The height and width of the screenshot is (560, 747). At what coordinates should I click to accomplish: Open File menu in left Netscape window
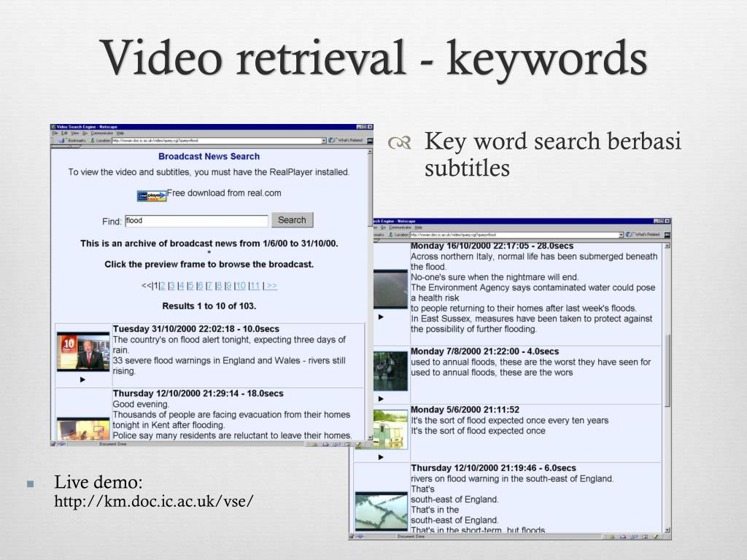coord(55,133)
